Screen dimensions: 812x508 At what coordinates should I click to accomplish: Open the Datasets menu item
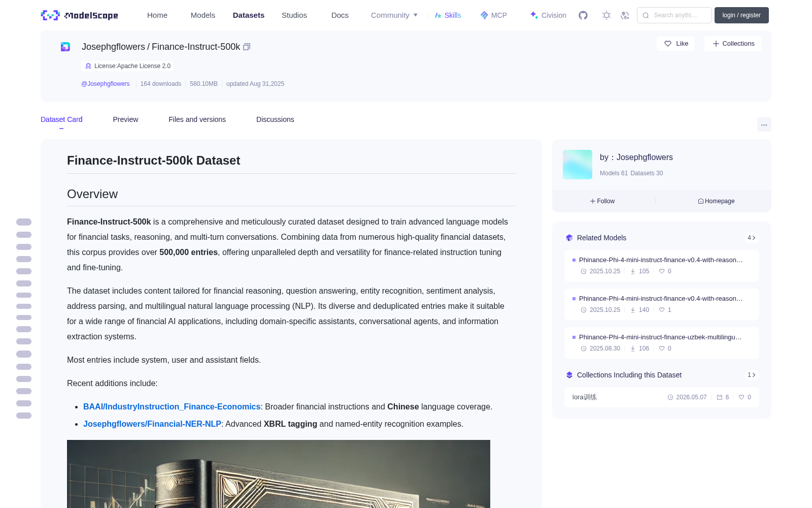(249, 15)
